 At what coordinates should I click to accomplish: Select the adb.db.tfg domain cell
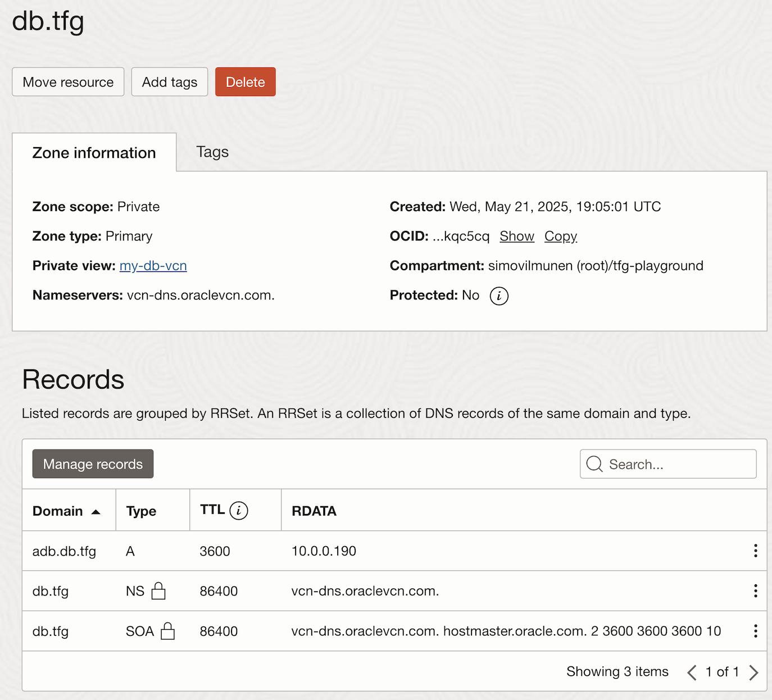coord(64,551)
